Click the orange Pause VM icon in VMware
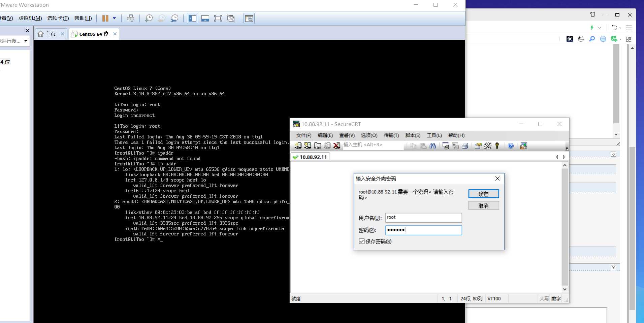This screenshot has width=644, height=323. 105,18
